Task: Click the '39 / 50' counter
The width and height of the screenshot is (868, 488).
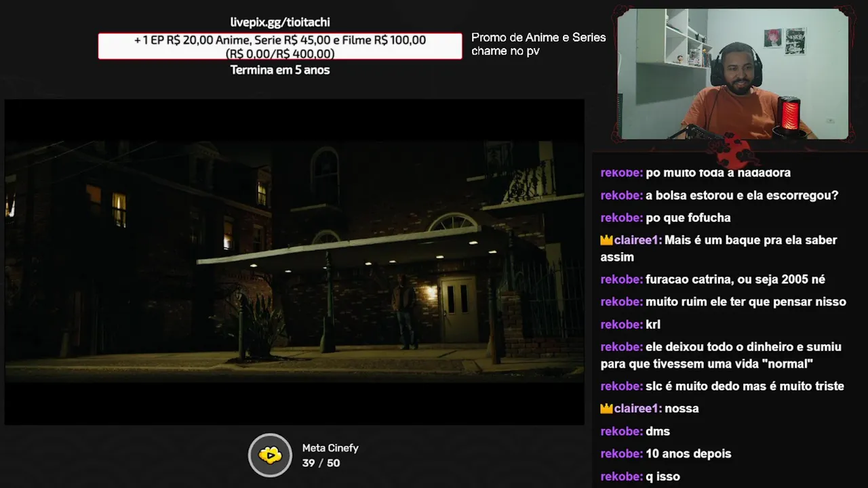Action: (321, 463)
